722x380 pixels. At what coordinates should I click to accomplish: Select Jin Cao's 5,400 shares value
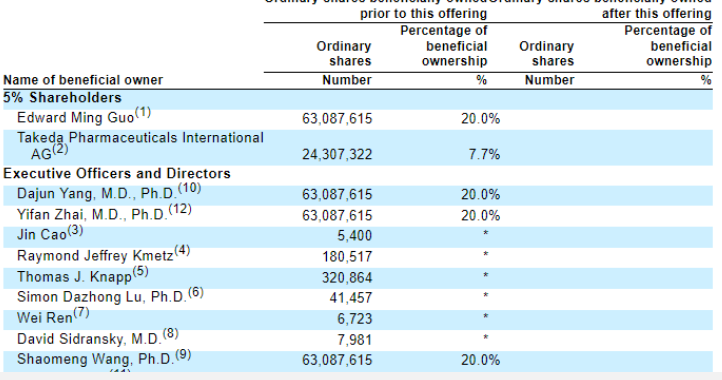(x=354, y=236)
